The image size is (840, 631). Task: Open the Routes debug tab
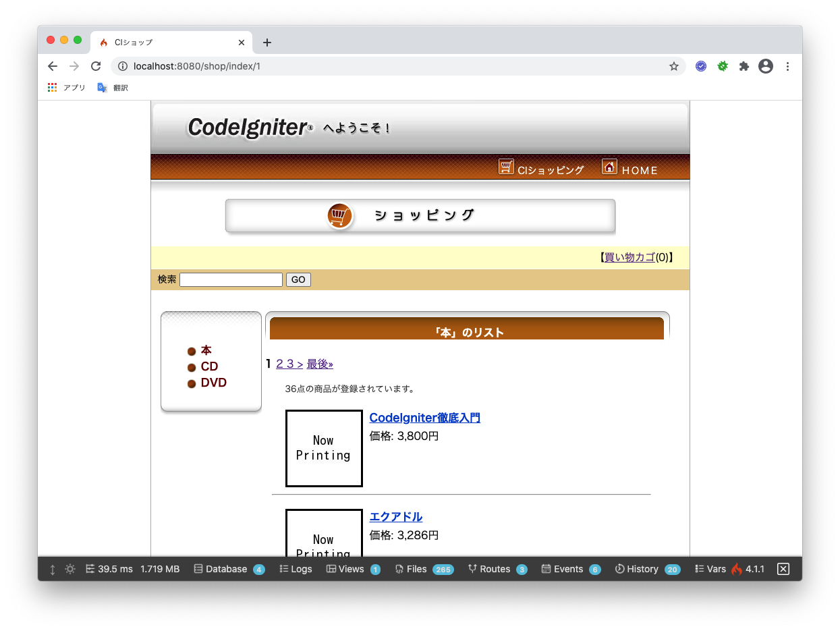pyautogui.click(x=497, y=569)
